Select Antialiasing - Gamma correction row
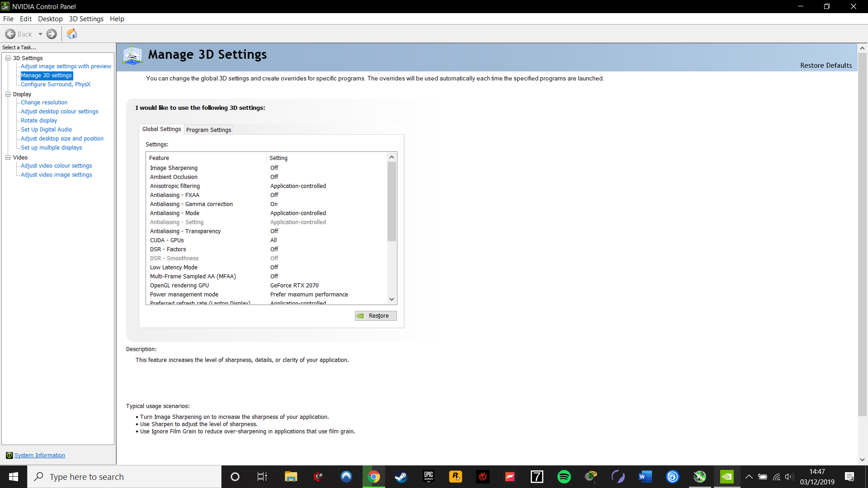Viewport: 868px width, 488px height. click(x=267, y=204)
